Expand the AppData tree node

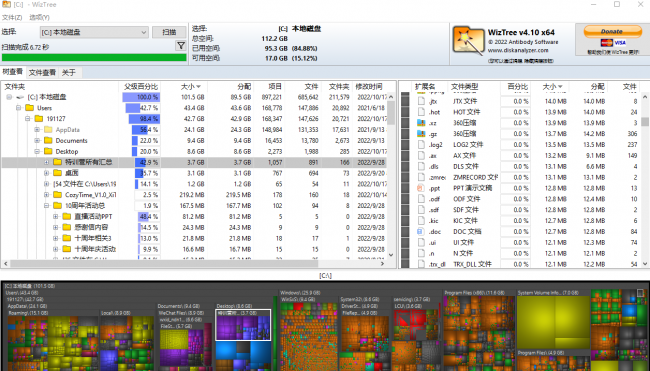click(37, 130)
